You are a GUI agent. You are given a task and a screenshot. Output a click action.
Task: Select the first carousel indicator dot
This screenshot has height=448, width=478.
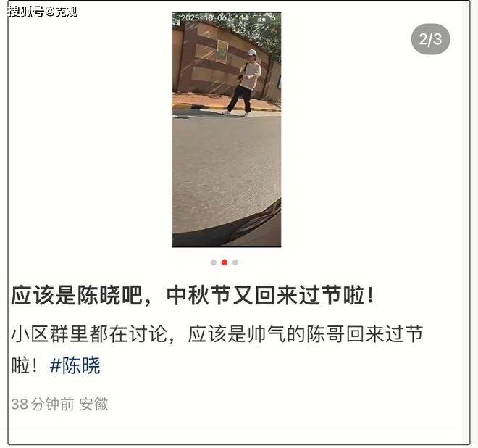tap(214, 262)
